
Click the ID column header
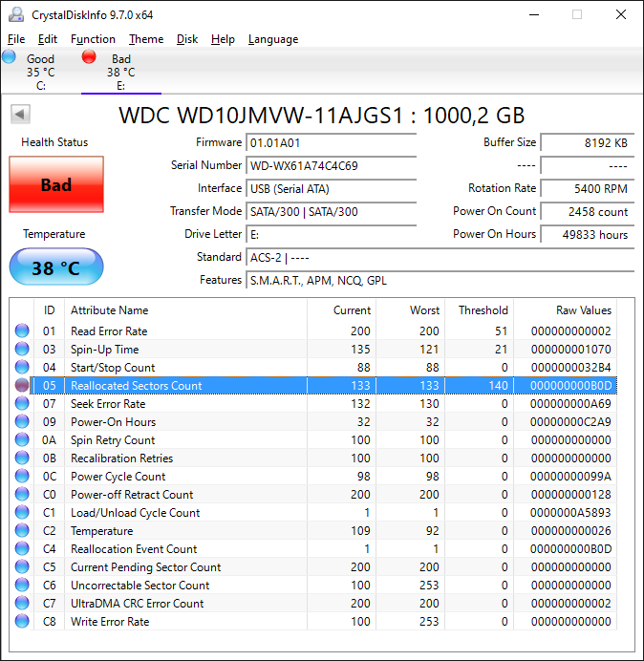49,310
